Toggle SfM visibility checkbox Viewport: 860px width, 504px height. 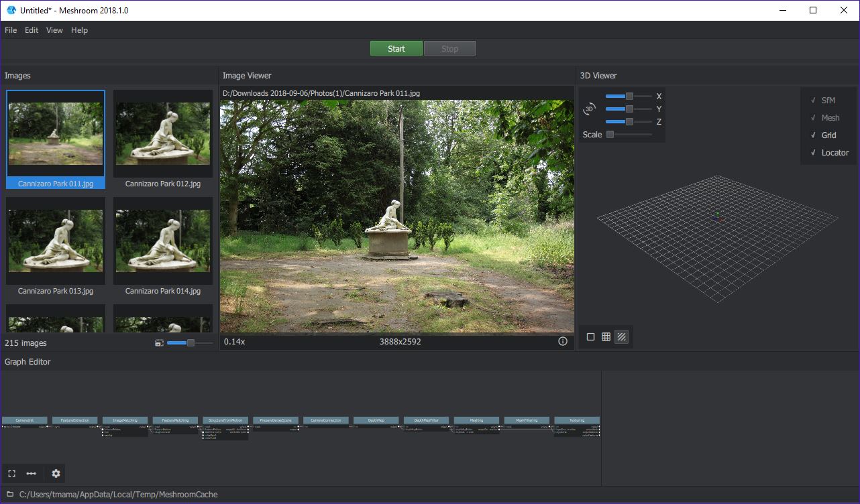[823, 101]
